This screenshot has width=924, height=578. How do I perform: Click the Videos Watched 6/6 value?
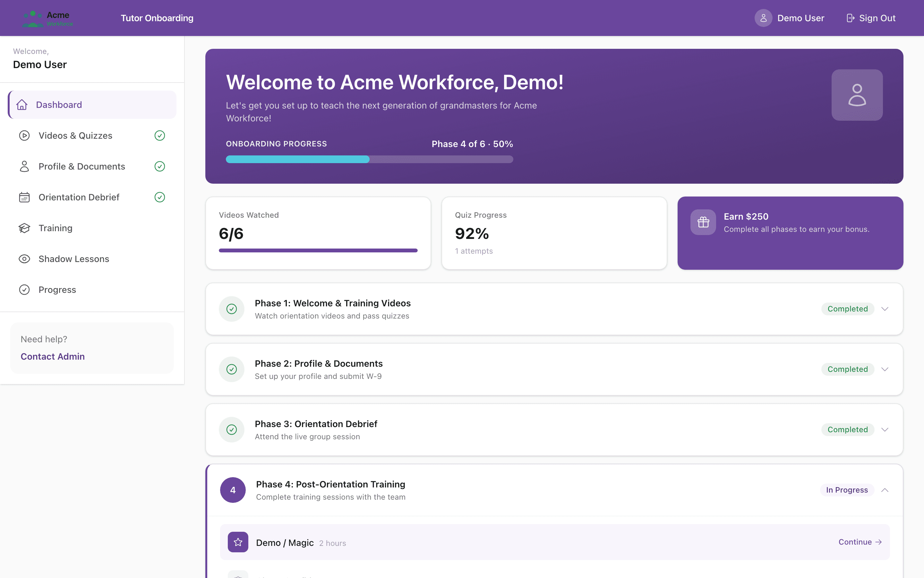[231, 233]
